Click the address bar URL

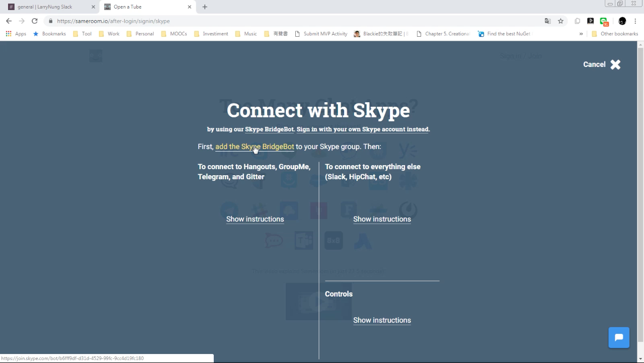point(113,21)
